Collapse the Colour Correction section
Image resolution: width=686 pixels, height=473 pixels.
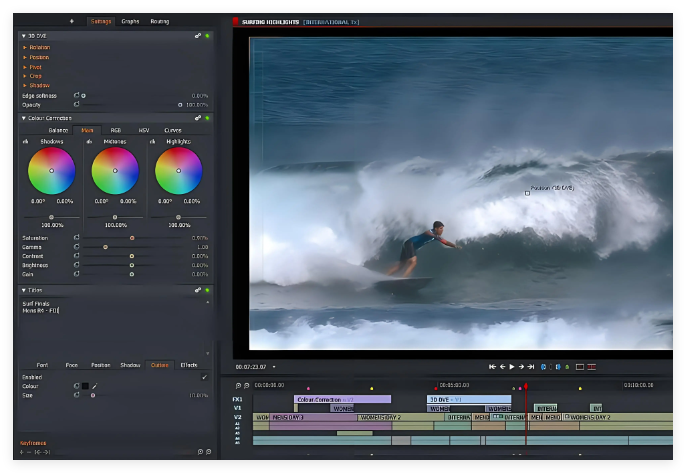[x=24, y=118]
